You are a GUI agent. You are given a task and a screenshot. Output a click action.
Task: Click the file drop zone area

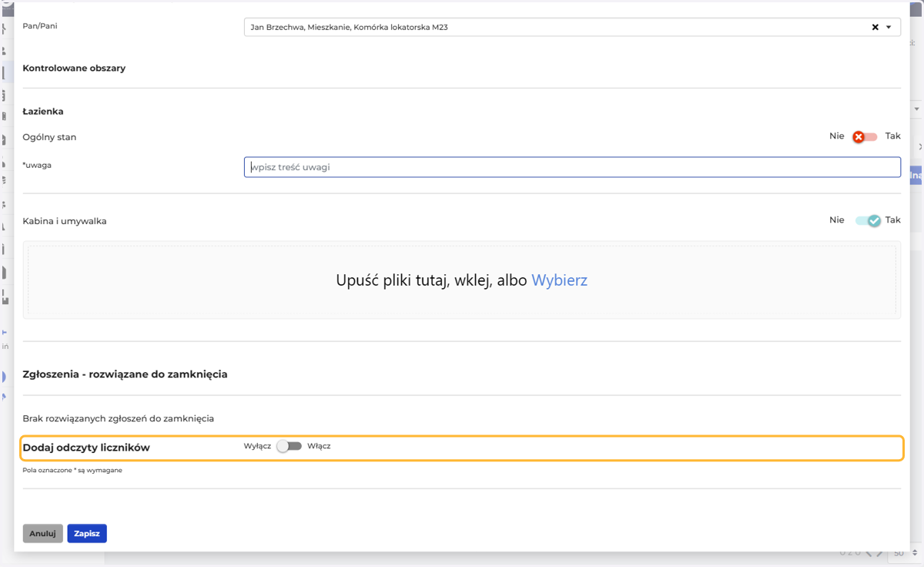[462, 280]
